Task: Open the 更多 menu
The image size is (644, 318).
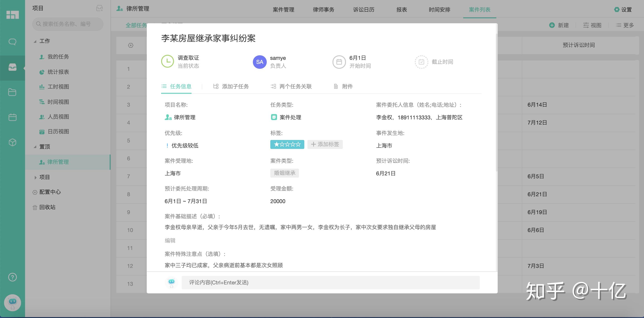Action: (625, 25)
